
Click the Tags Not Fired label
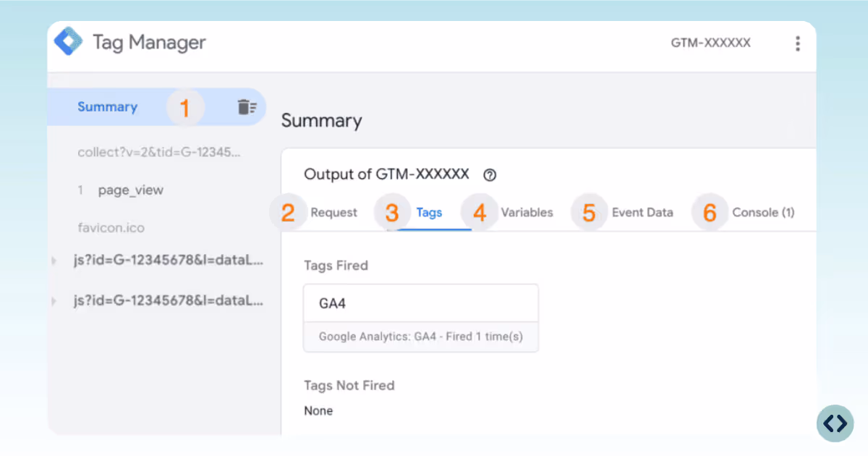click(x=349, y=385)
